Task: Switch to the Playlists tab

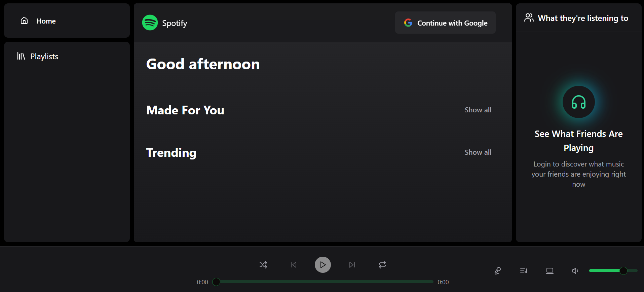Action: 44,56
